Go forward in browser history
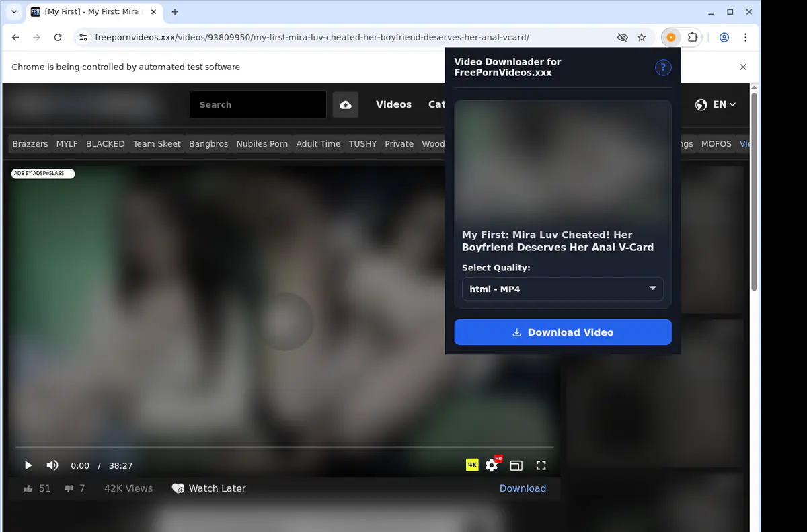807x532 pixels. [37, 38]
